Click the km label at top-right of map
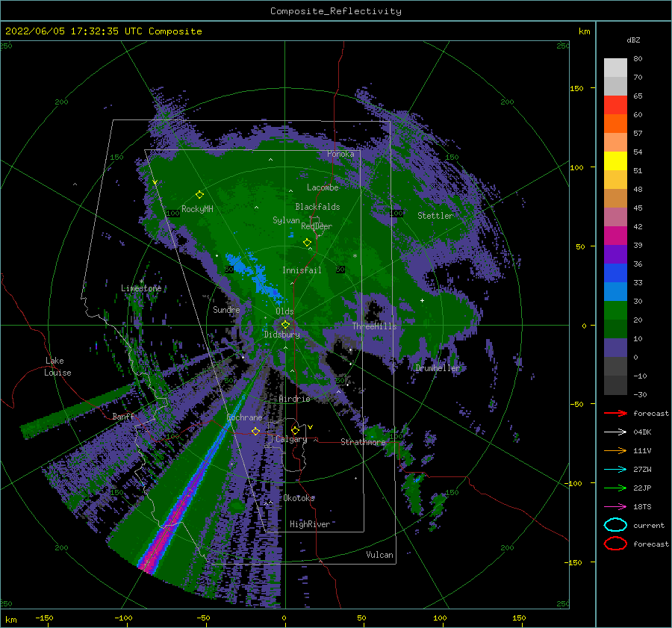Viewport: 672px width, 628px height. [x=584, y=31]
